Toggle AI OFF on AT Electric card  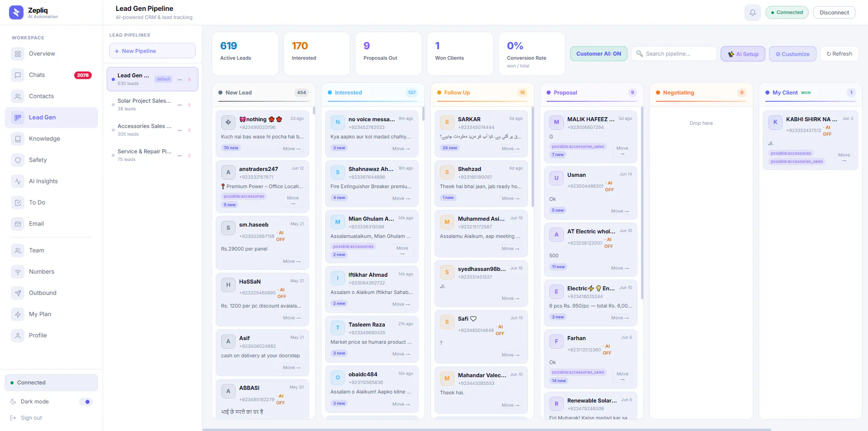point(609,243)
